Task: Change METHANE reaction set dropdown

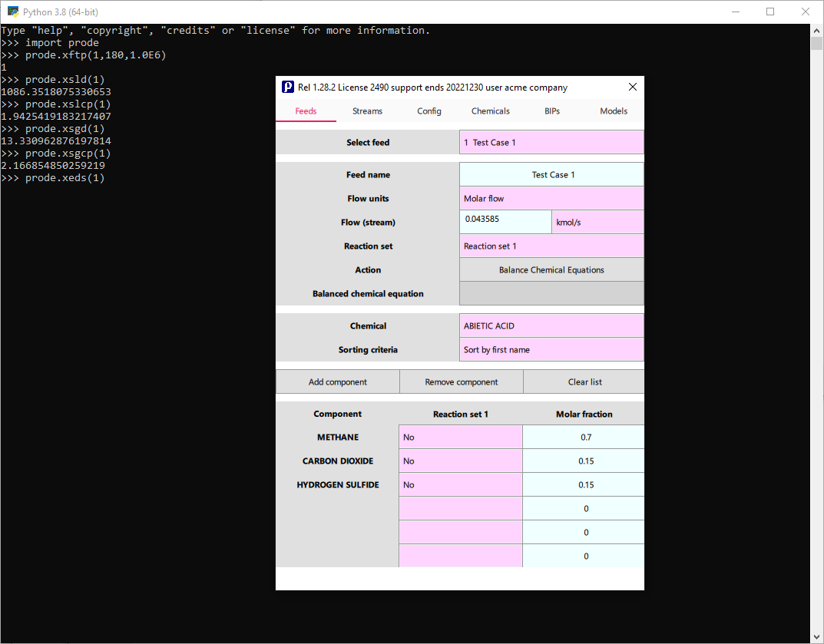Action: pos(460,437)
